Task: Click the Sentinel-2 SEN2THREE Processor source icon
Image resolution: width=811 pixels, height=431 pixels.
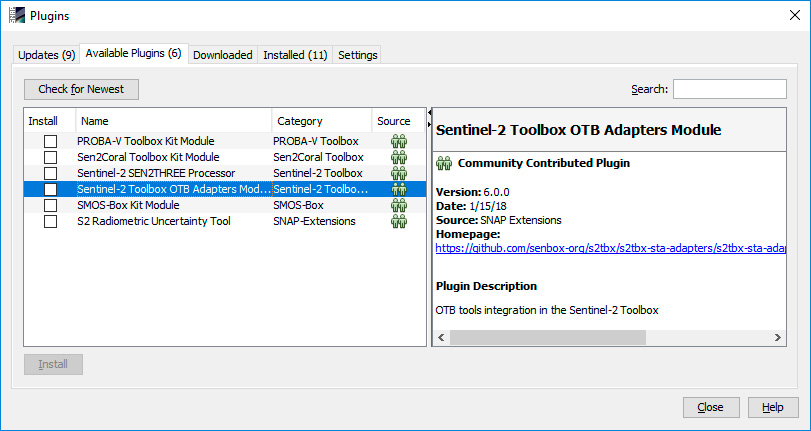Action: point(399,173)
